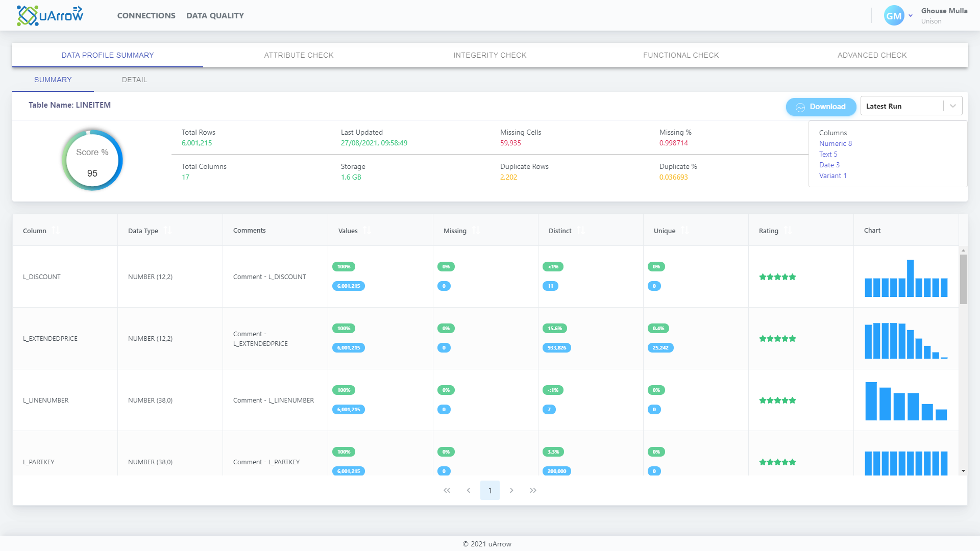Sort by Rating column icon
Viewport: 980px width, 551px height.
[x=788, y=231]
